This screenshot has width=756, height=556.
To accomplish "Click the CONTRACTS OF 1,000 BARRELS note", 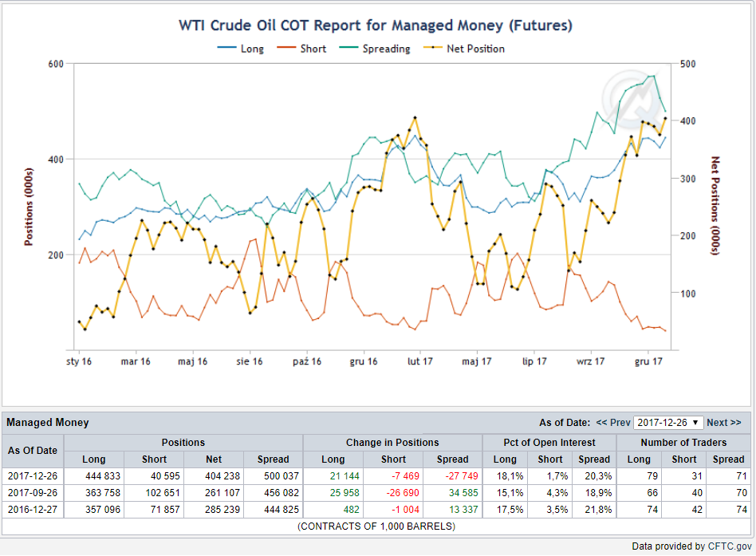I will (x=376, y=526).
